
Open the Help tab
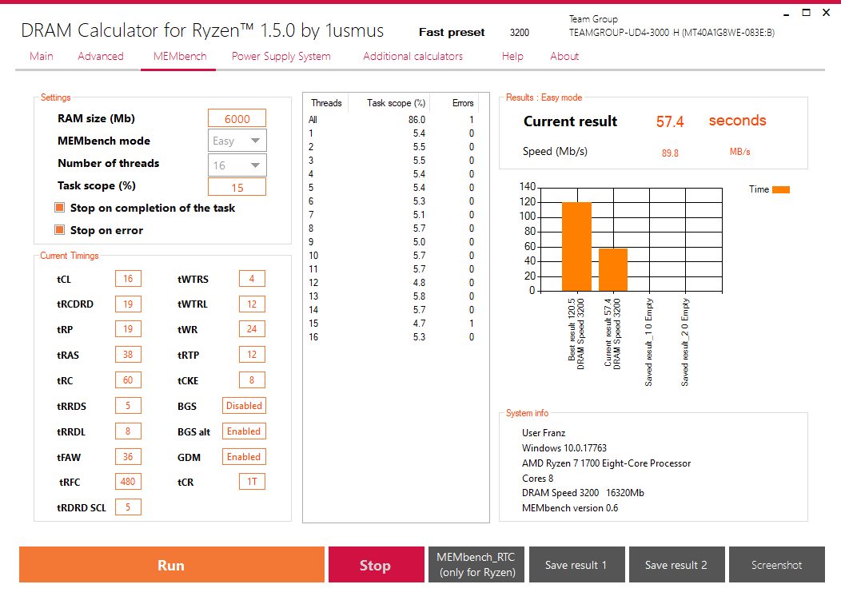pyautogui.click(x=512, y=56)
